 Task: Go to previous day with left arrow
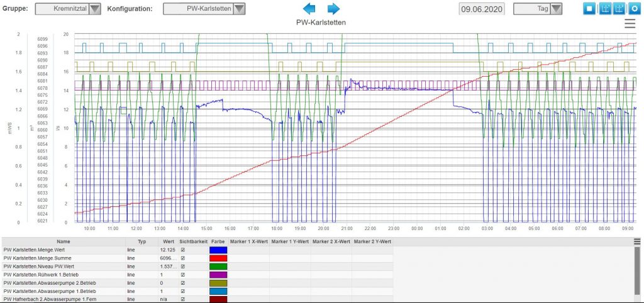click(x=309, y=9)
